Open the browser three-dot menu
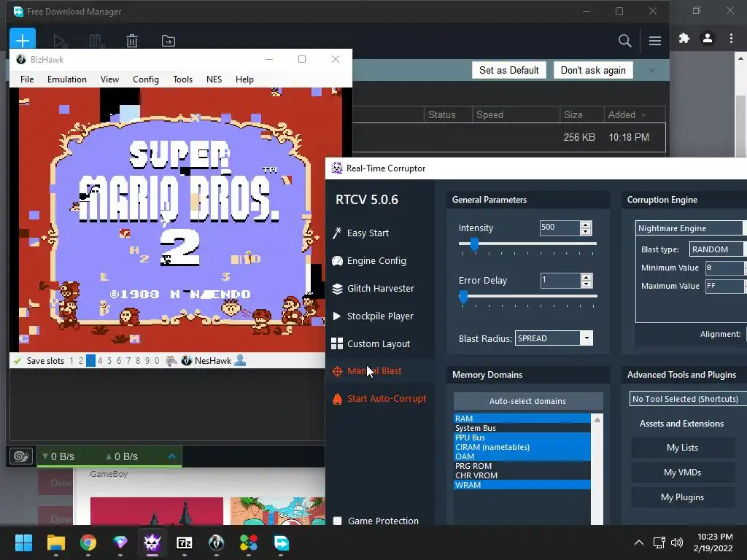The width and height of the screenshot is (747, 560). coord(731,38)
